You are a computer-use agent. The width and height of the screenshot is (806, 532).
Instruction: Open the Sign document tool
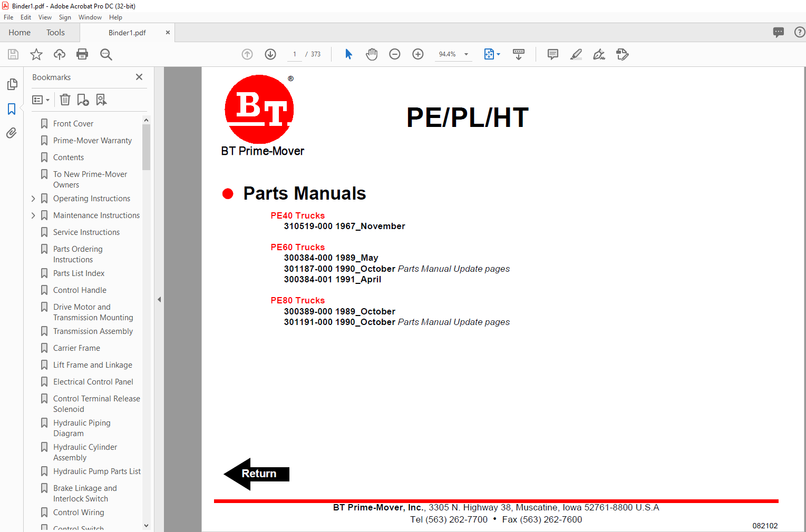[599, 54]
